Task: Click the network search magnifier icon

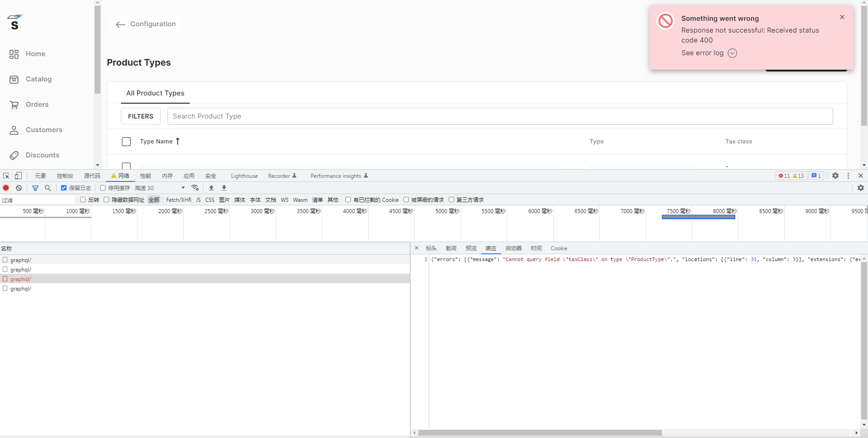Action: [x=48, y=188]
